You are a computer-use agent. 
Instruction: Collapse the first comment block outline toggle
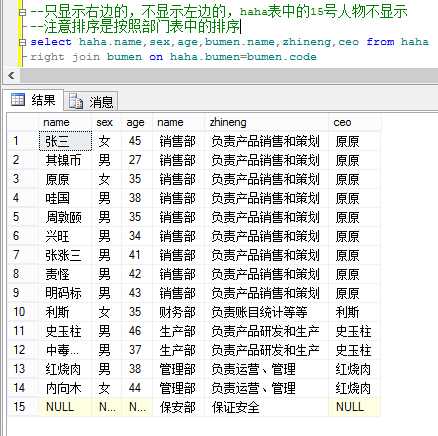22,13
